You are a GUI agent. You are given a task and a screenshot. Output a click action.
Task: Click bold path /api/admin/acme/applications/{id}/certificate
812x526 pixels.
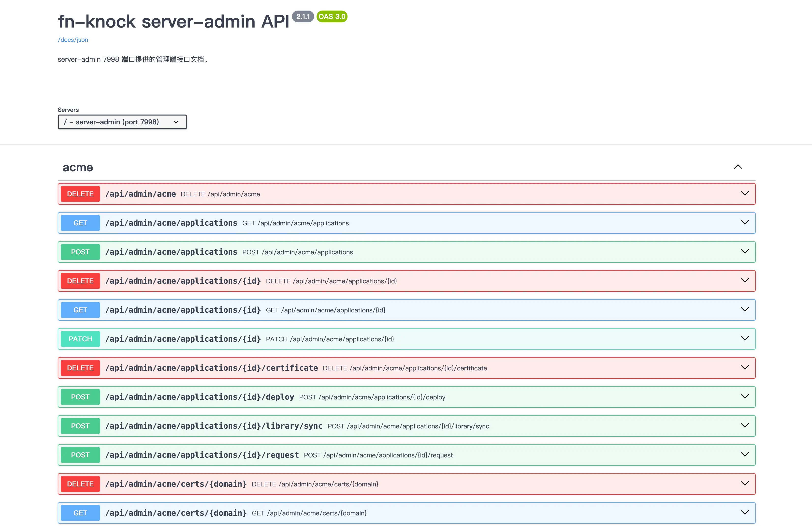(212, 368)
